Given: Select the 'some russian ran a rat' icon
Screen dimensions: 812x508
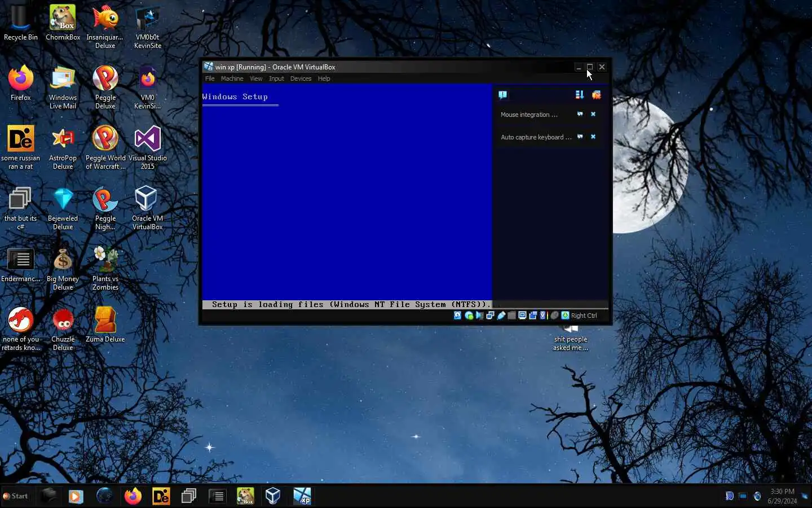Looking at the screenshot, I should (x=21, y=148).
